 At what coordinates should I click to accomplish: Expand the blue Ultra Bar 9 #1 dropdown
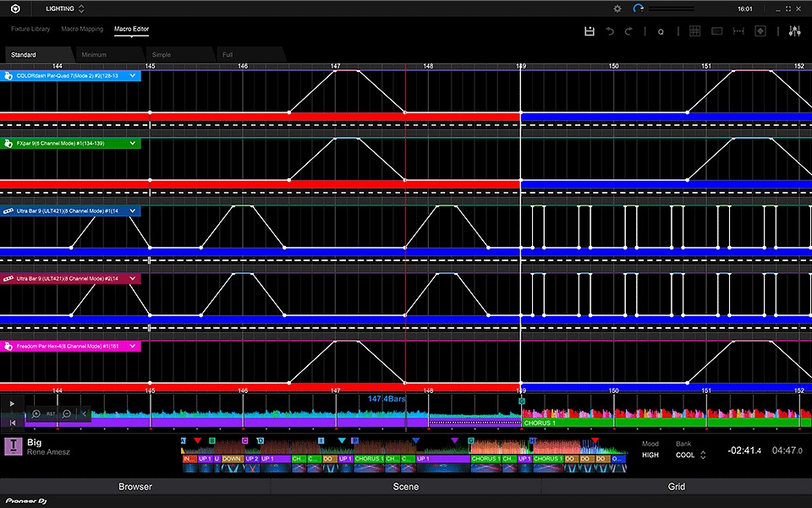tap(133, 211)
